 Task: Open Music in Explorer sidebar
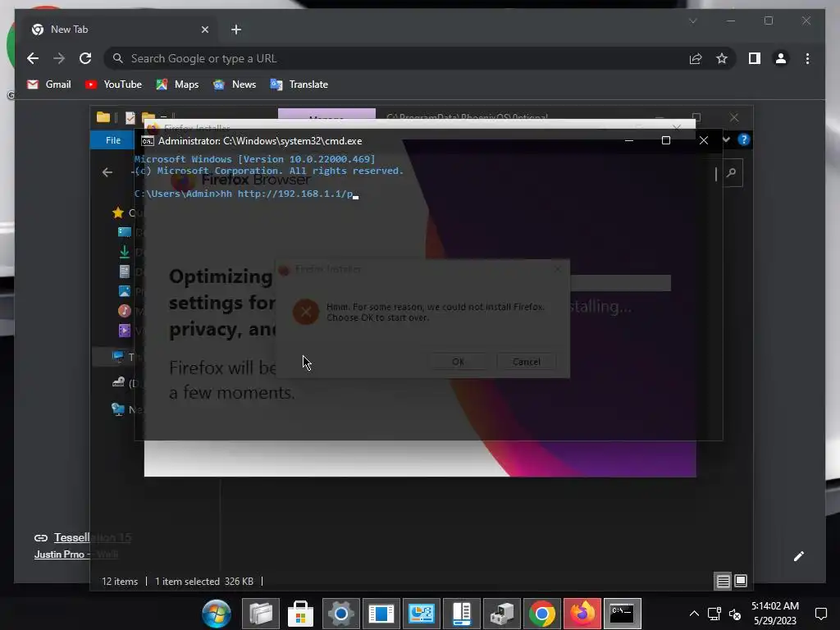(x=125, y=311)
